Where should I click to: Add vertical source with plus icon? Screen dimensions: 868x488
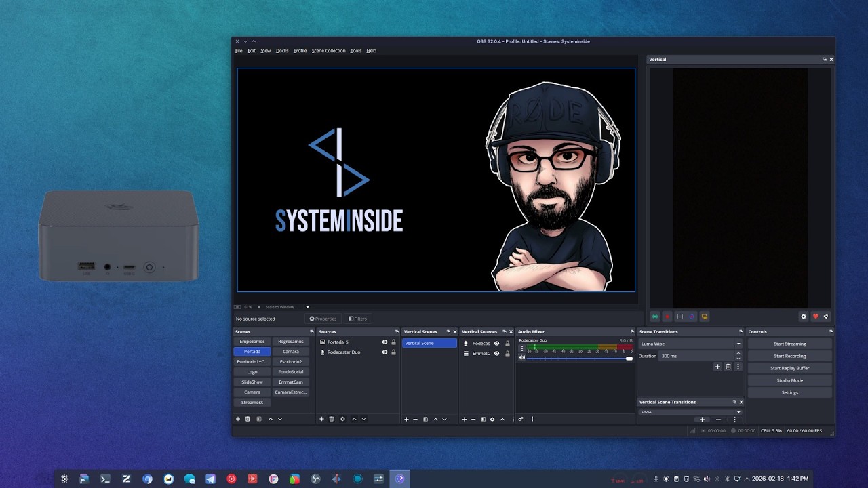pos(465,419)
